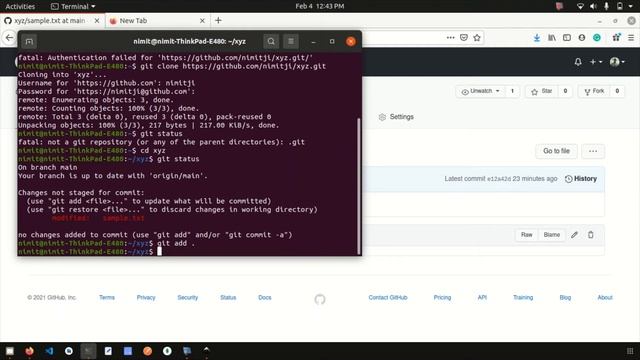
Task: Show applications grid button
Action: [x=630, y=351]
